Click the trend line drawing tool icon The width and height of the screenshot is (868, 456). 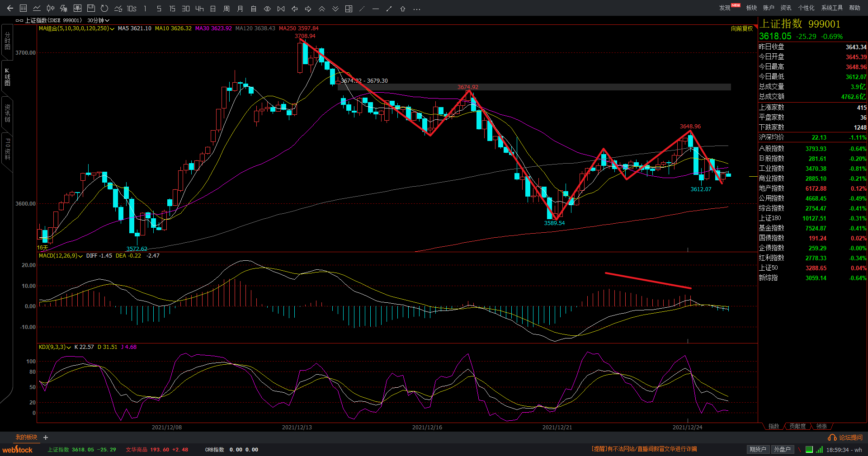click(362, 9)
